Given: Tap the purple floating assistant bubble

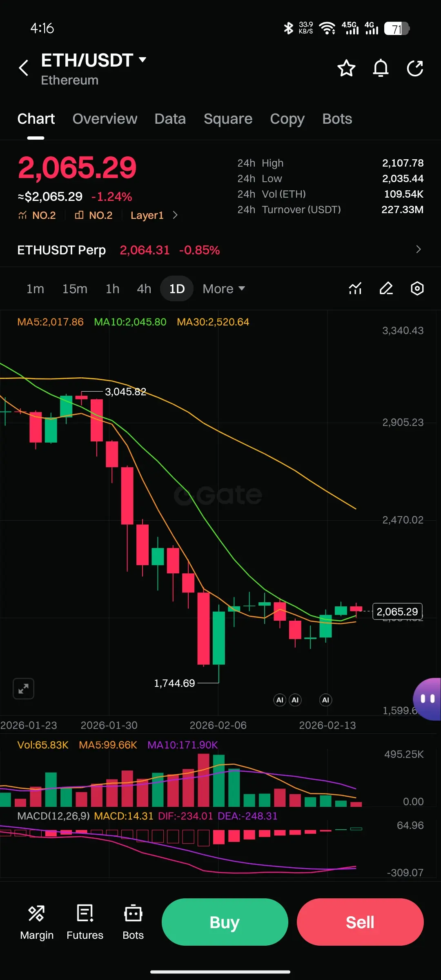Looking at the screenshot, I should pos(427,699).
